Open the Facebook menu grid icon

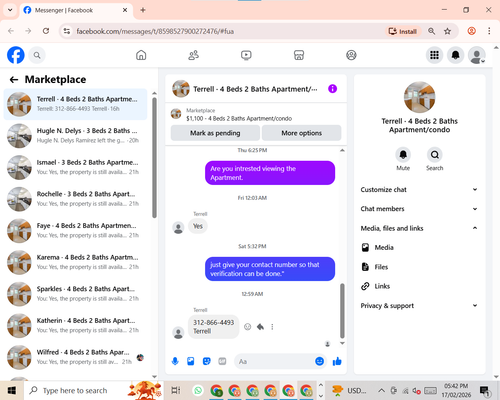click(434, 55)
